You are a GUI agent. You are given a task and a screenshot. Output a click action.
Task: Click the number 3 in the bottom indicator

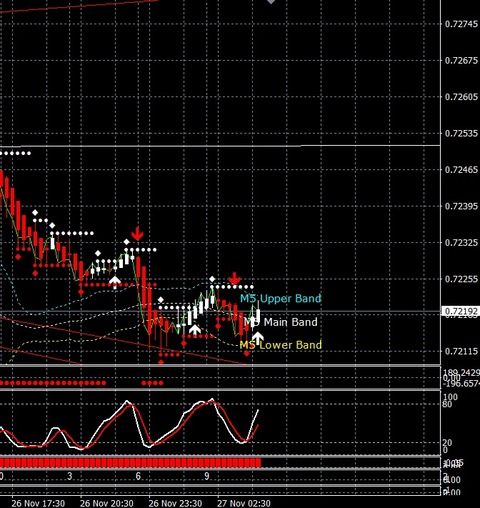(70, 476)
